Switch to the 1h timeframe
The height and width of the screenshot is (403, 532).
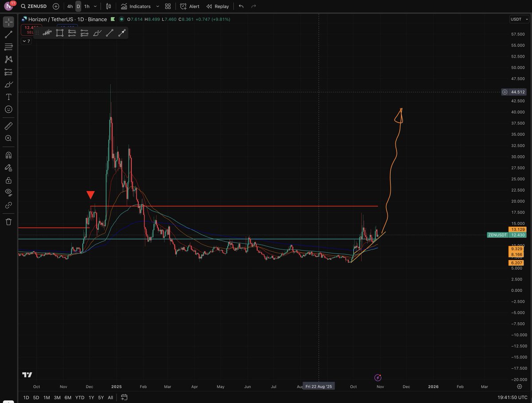pos(86,6)
